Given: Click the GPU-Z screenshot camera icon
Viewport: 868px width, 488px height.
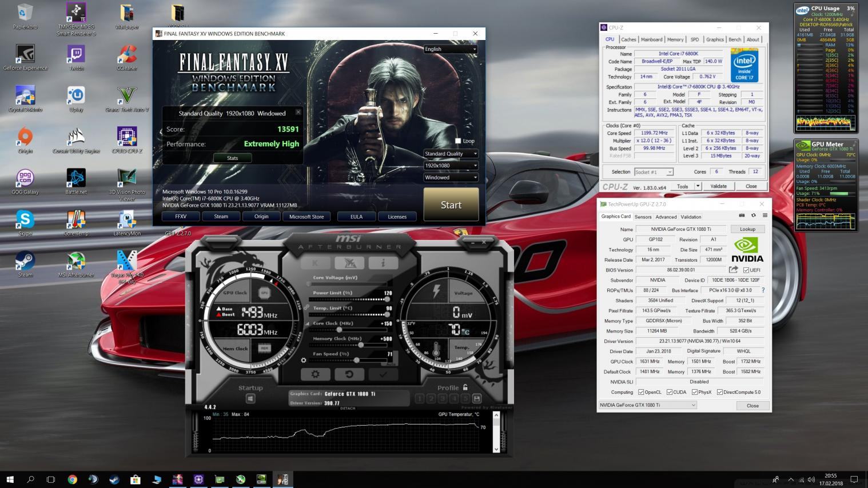Looking at the screenshot, I should coord(742,215).
